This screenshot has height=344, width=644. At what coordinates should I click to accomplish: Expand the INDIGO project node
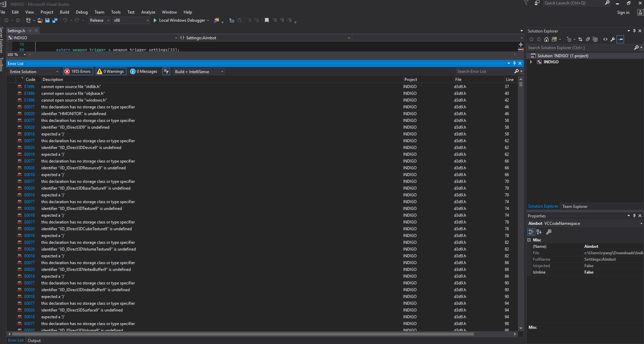(x=531, y=62)
